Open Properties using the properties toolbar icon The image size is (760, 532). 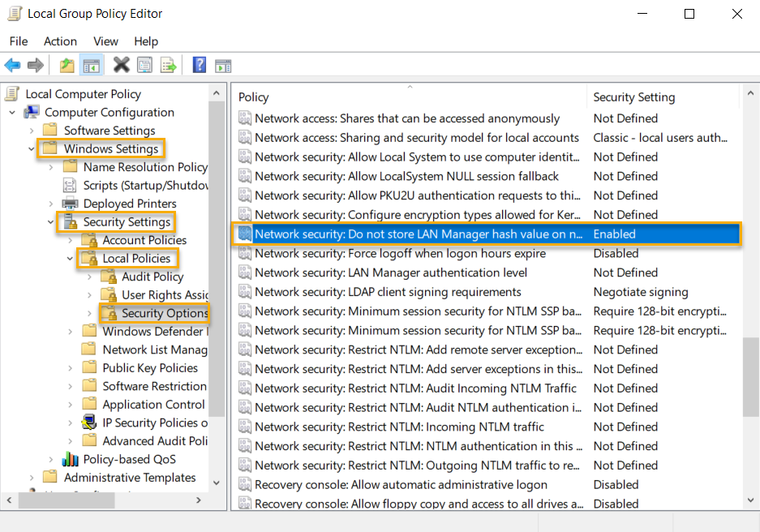pos(144,65)
